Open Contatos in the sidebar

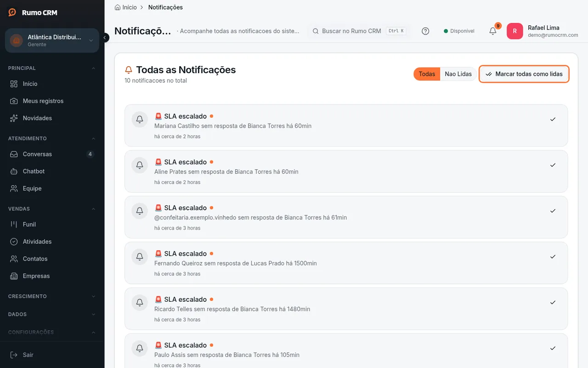tap(52, 259)
